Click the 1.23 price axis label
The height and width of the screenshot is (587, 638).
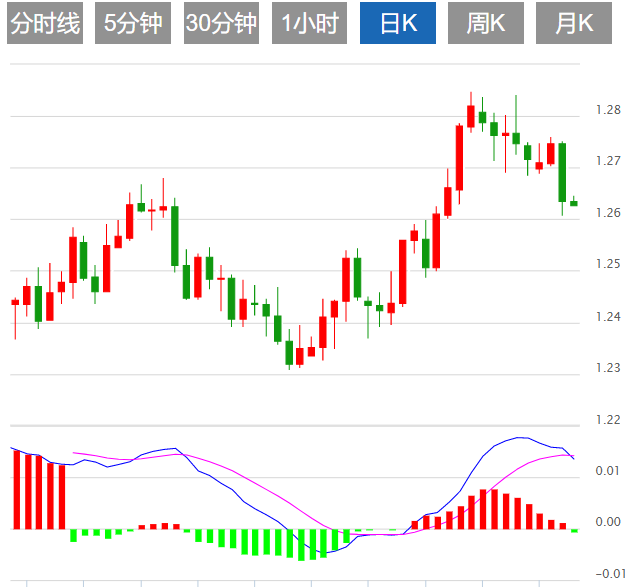(x=608, y=368)
